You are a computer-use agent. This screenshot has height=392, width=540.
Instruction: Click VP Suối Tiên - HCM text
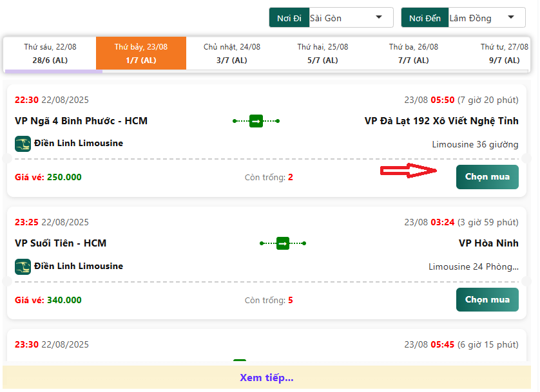[x=61, y=243]
